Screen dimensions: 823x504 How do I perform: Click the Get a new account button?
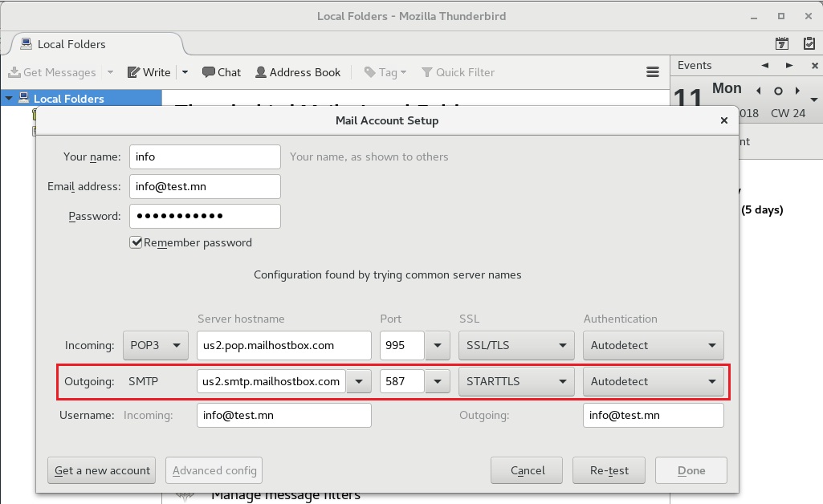pyautogui.click(x=102, y=470)
